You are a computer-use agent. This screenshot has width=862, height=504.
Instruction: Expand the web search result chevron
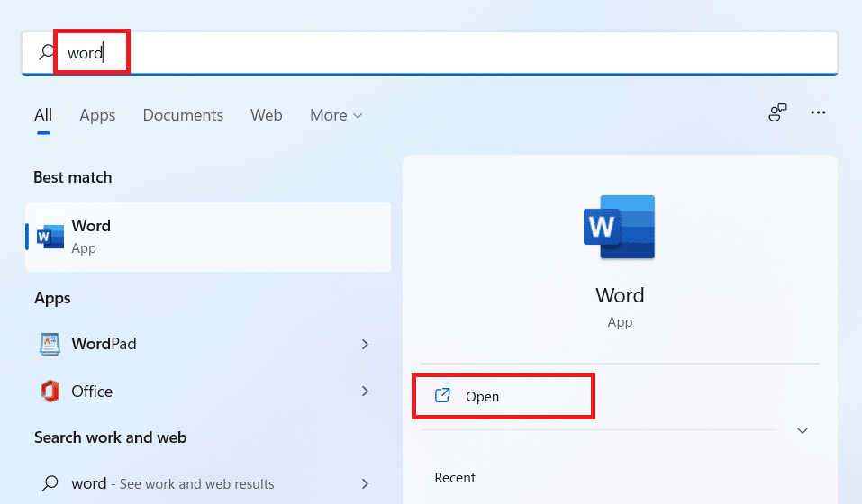[x=365, y=483]
